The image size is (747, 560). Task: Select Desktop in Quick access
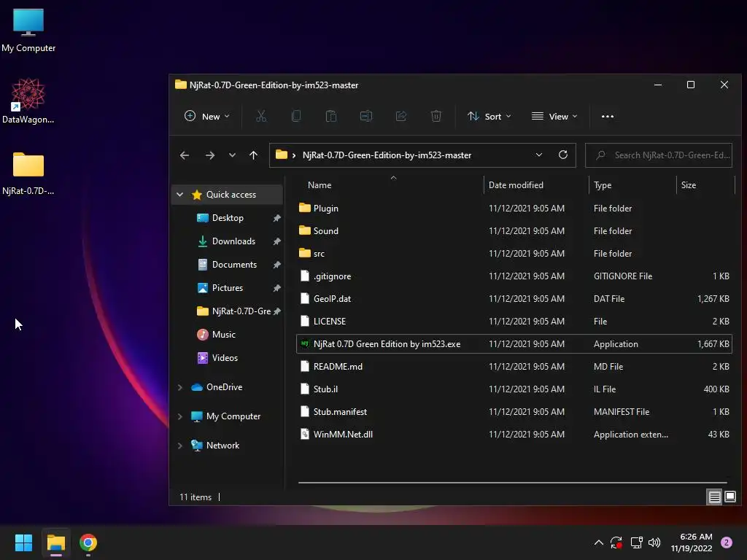[228, 217]
